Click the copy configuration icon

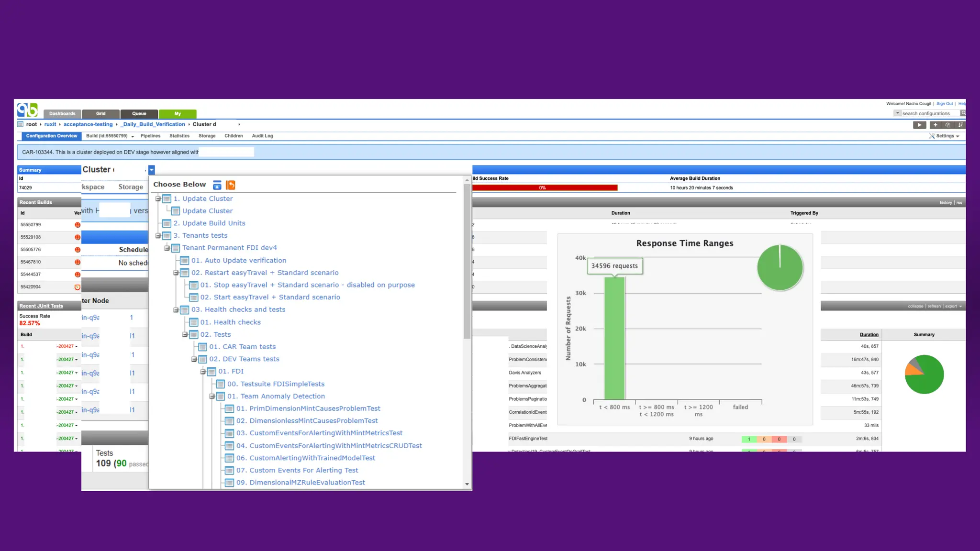tap(947, 125)
